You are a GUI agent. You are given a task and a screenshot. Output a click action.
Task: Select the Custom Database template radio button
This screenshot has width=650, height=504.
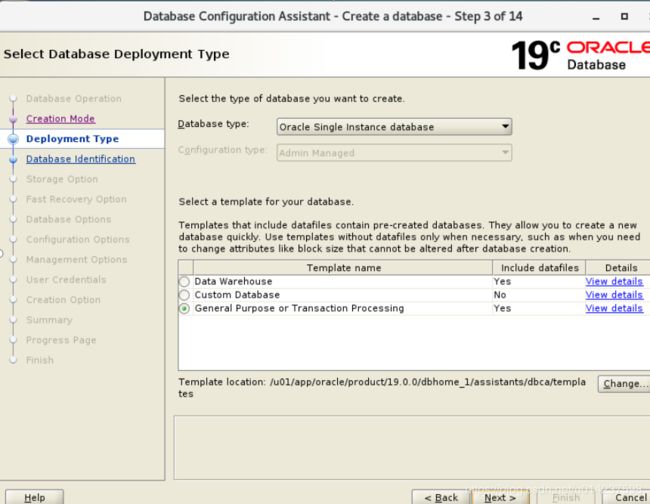[x=184, y=295]
